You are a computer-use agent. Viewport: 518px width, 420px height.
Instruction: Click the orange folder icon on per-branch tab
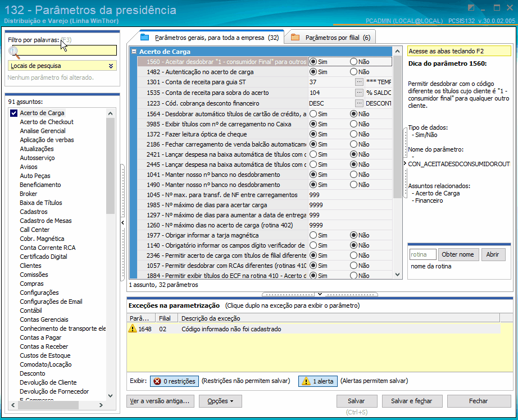tap(295, 37)
